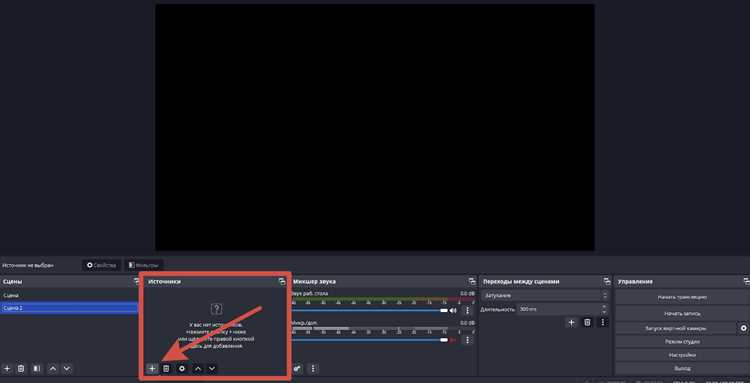This screenshot has width=750, height=383.
Task: Open the Свойства source properties button
Action: click(x=101, y=265)
